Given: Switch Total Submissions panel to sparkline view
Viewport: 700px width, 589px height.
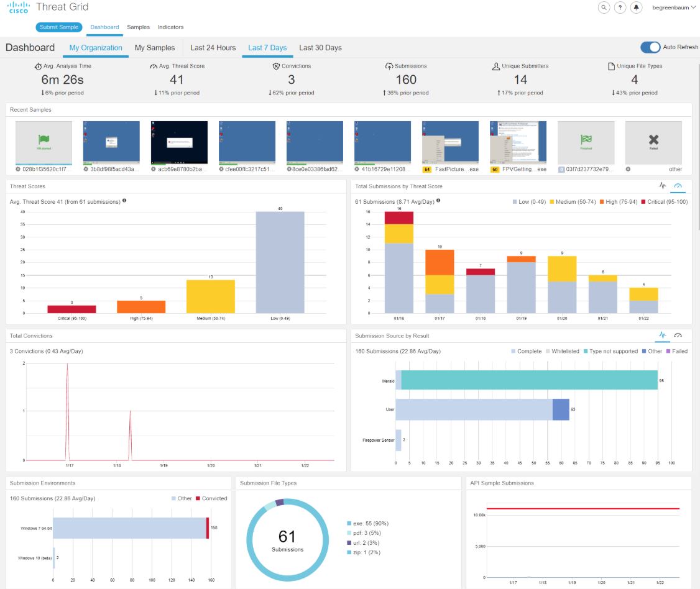Looking at the screenshot, I should point(663,185).
